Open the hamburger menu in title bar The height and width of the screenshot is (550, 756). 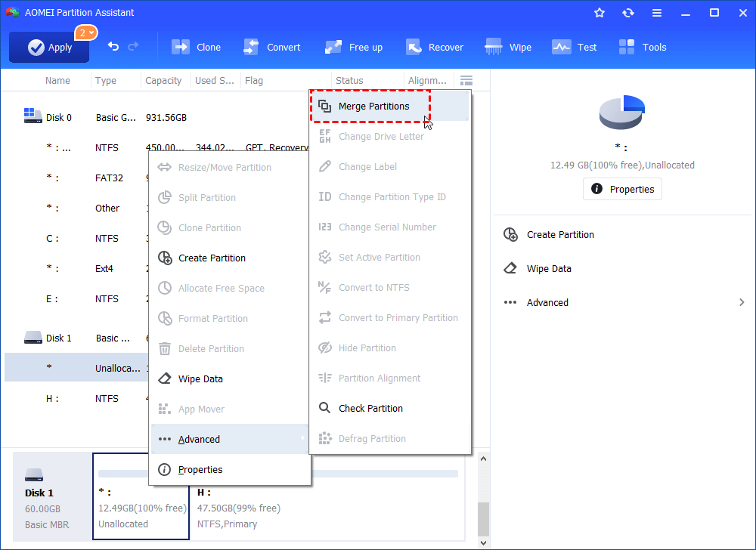(657, 13)
